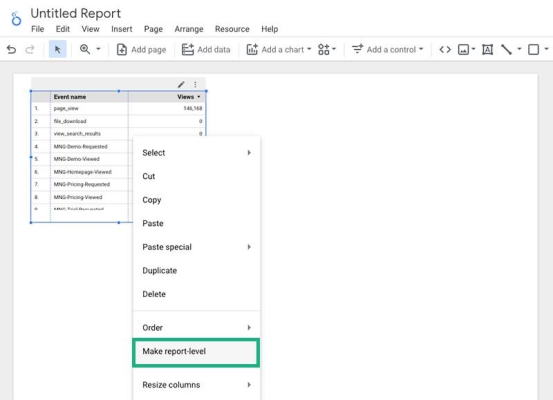This screenshot has height=400, width=553.
Task: Click the Event name column header
Action: tap(70, 97)
